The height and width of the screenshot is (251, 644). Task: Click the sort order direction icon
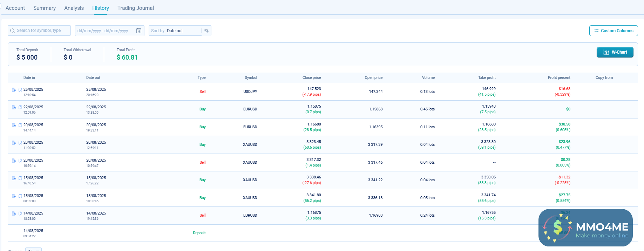point(206,31)
